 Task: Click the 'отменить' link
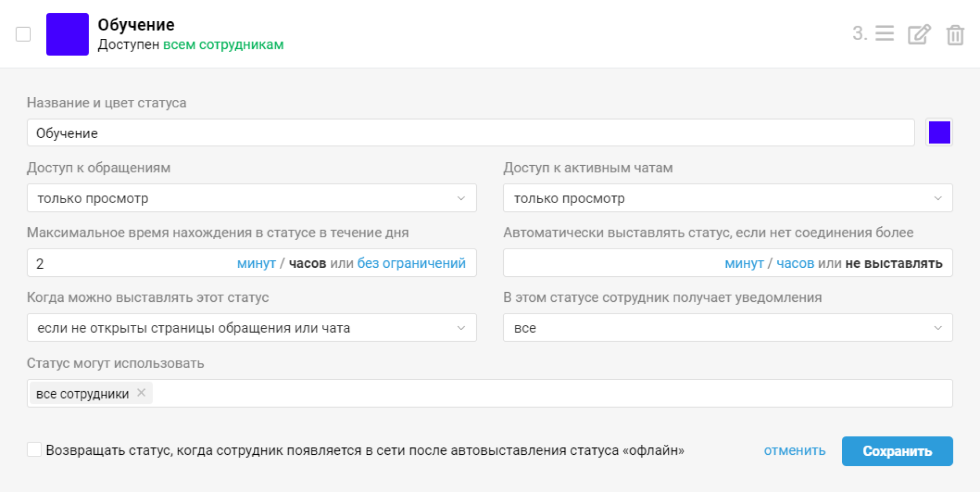[x=794, y=451]
